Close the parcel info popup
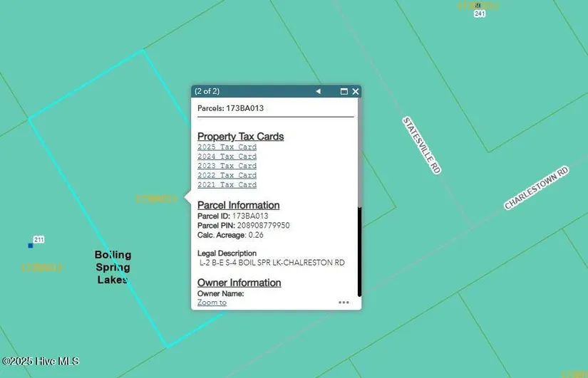Screen dimensions: 588x378 click(x=356, y=91)
